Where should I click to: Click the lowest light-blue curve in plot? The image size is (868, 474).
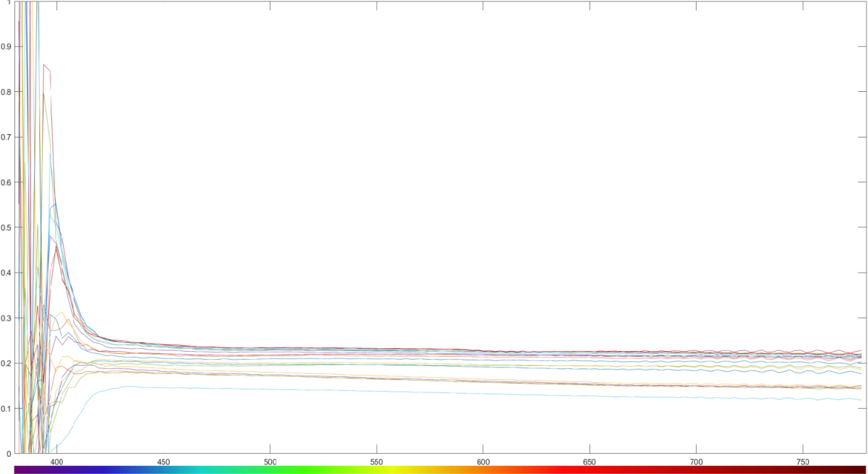[434, 391]
